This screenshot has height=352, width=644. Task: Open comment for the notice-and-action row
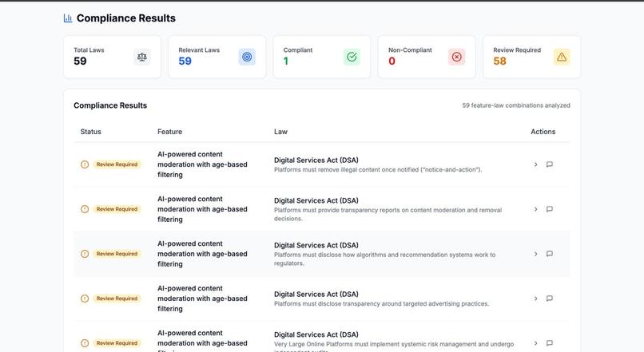[x=550, y=164]
